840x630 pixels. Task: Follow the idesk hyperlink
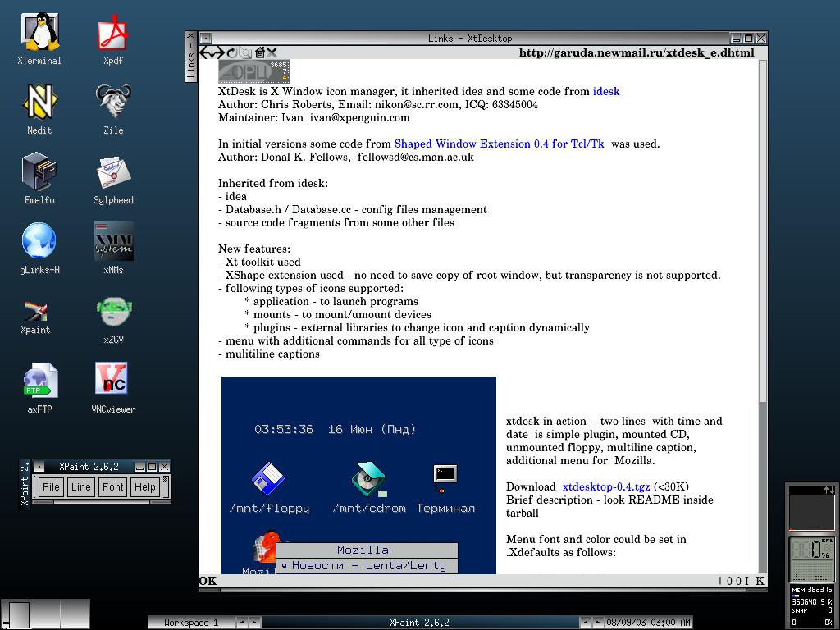(x=606, y=92)
